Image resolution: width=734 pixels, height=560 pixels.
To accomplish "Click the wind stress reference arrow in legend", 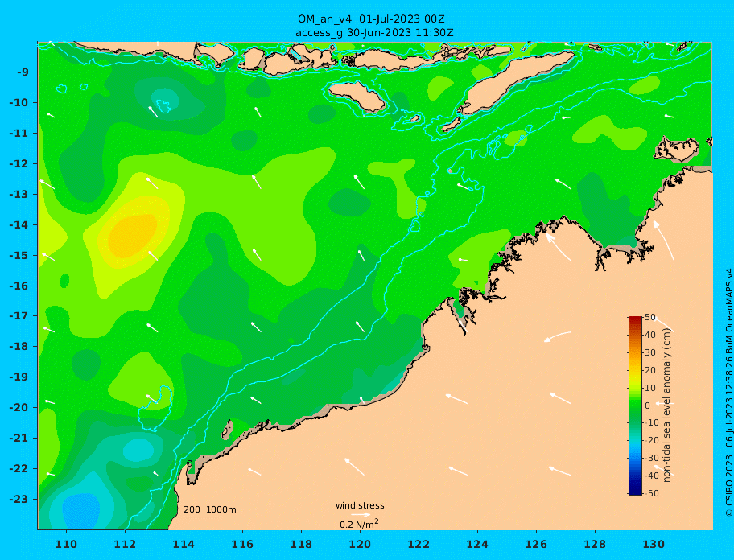I will coord(361,515).
